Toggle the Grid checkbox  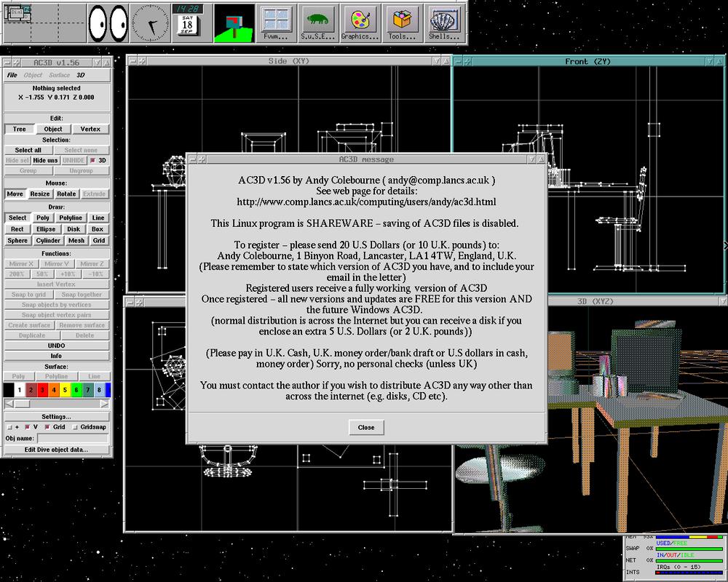(47, 427)
